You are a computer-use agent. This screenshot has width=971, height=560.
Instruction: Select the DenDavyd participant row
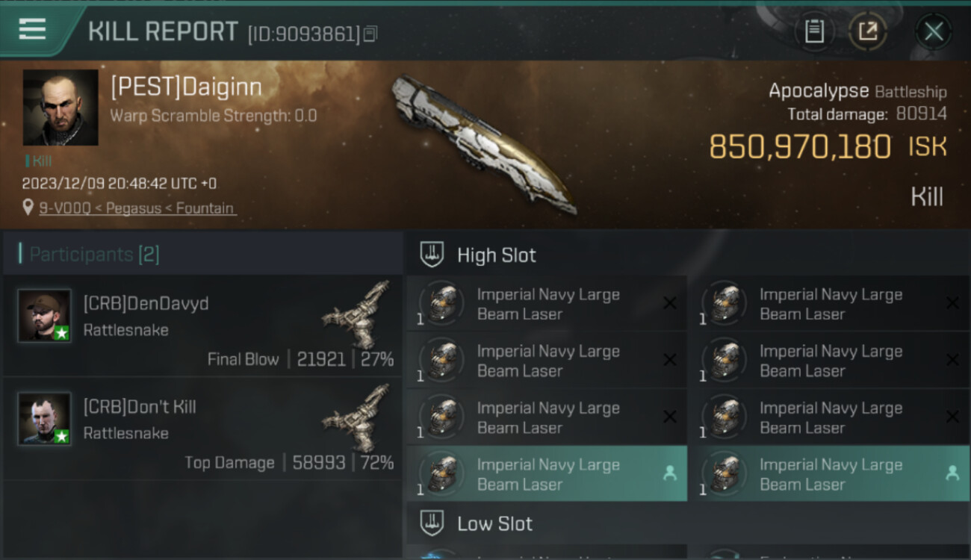click(x=202, y=326)
